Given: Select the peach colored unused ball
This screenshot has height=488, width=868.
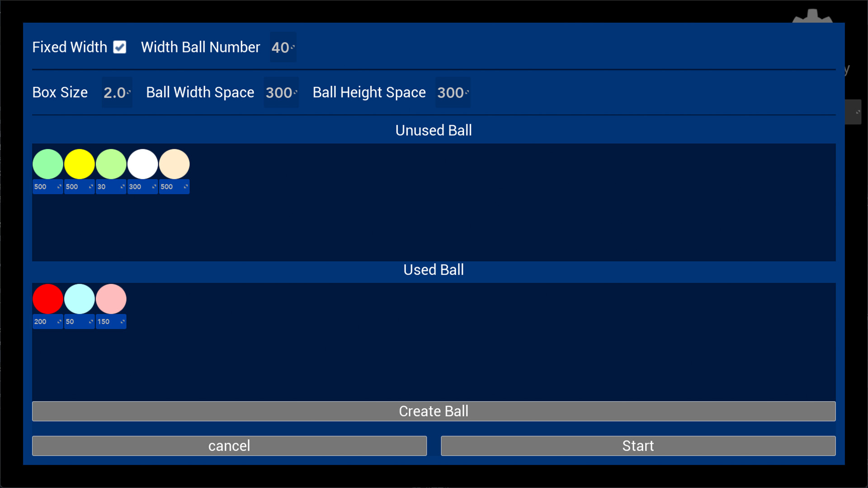Looking at the screenshot, I should [175, 164].
